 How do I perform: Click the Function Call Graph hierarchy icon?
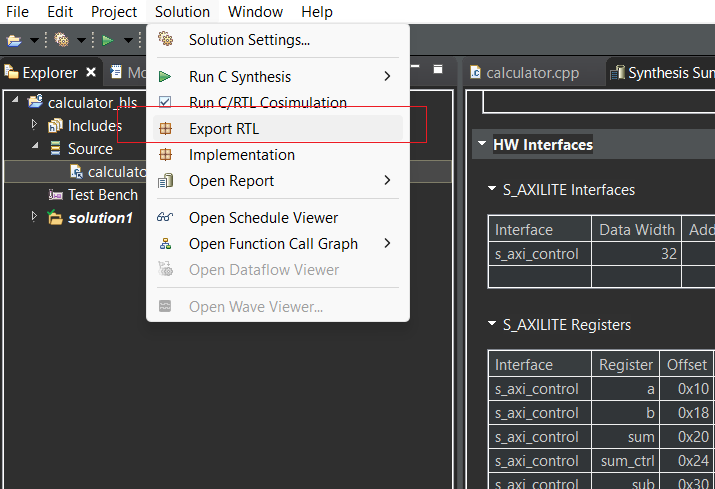pos(165,244)
